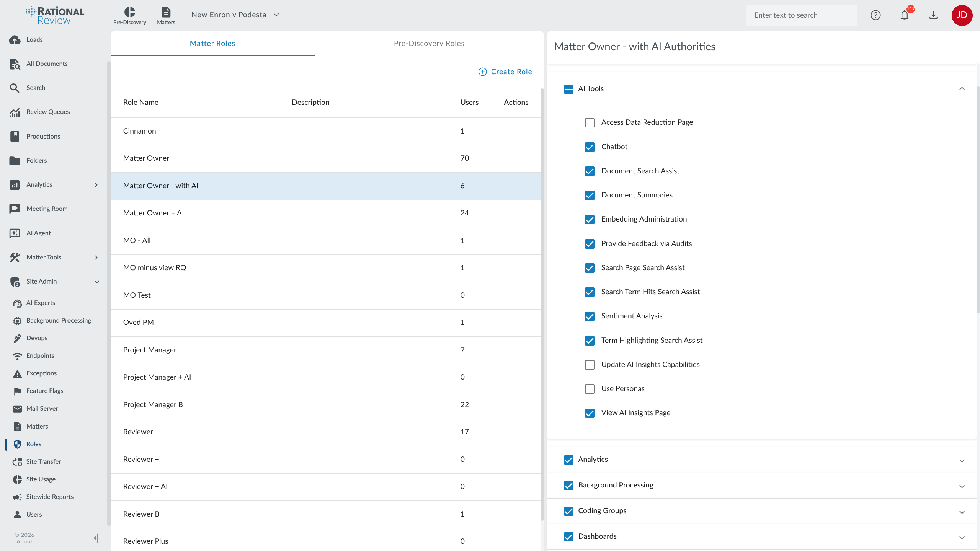Image resolution: width=980 pixels, height=551 pixels.
Task: Check the Use Personas checkbox
Action: (x=590, y=389)
